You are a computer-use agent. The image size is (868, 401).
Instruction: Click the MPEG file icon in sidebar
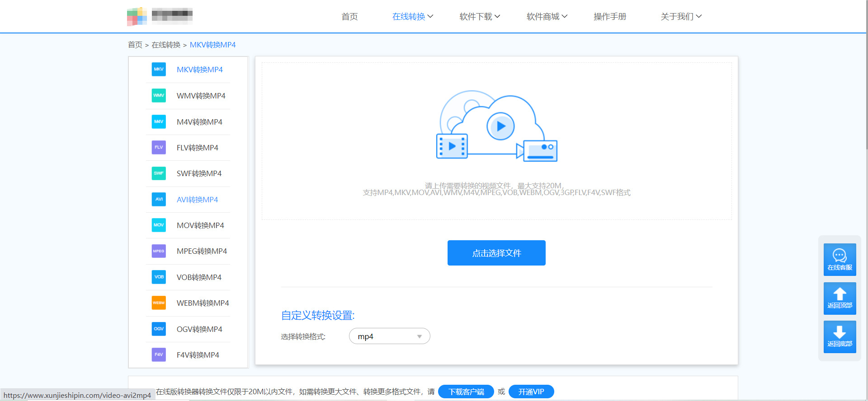pos(159,251)
